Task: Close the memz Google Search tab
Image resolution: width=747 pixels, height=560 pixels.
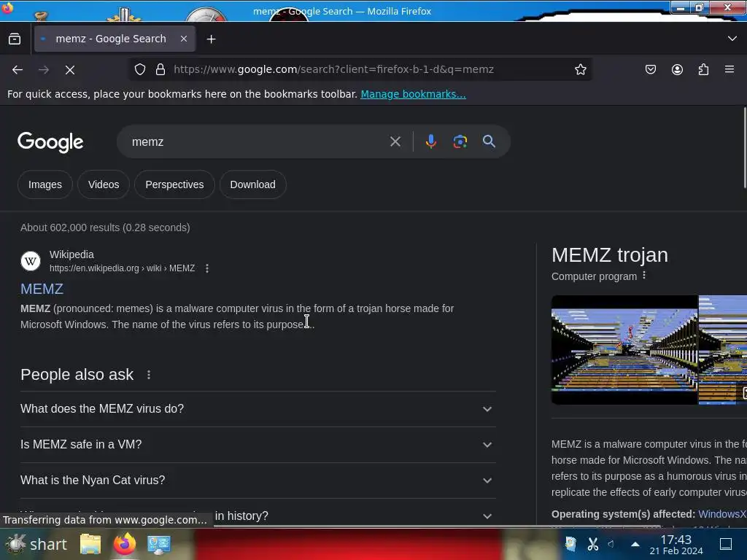Action: click(x=183, y=39)
